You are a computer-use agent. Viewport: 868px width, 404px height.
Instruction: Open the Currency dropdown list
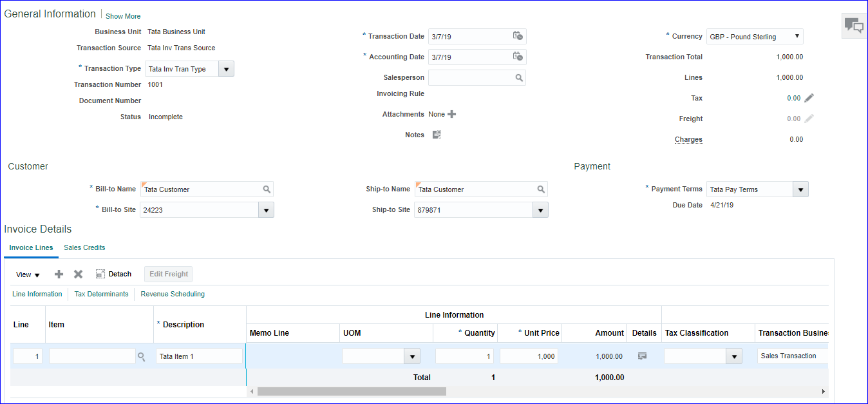(797, 37)
